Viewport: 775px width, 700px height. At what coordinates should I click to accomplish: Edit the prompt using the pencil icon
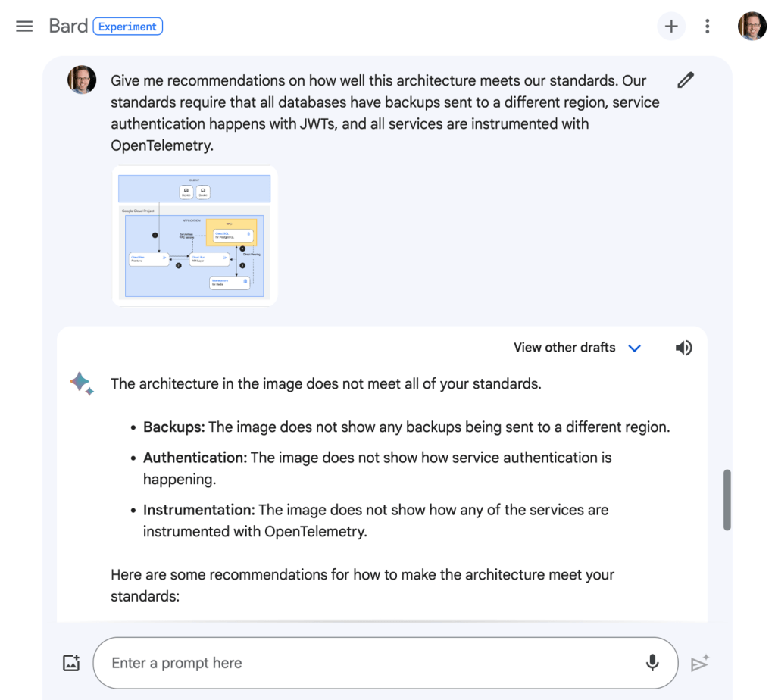click(686, 80)
